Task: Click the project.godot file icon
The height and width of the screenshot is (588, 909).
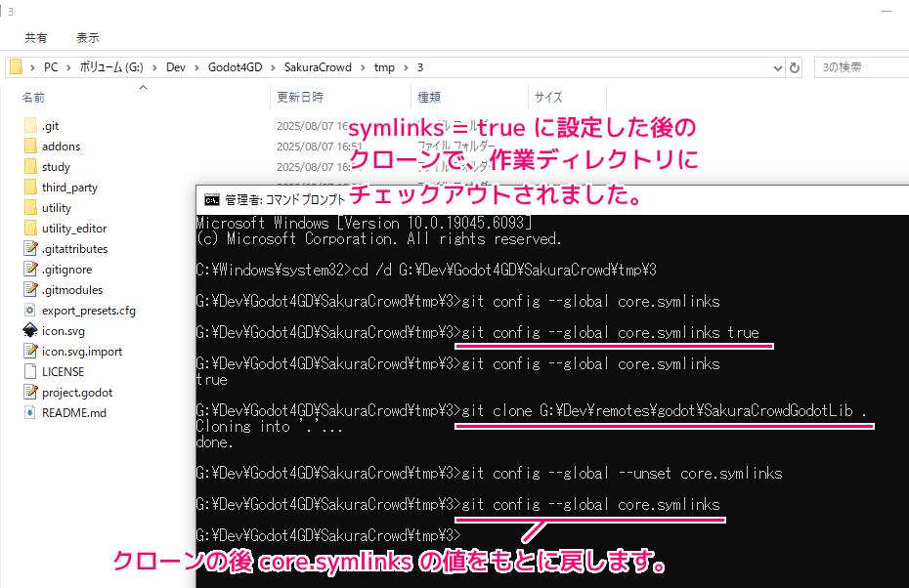Action: [x=29, y=393]
